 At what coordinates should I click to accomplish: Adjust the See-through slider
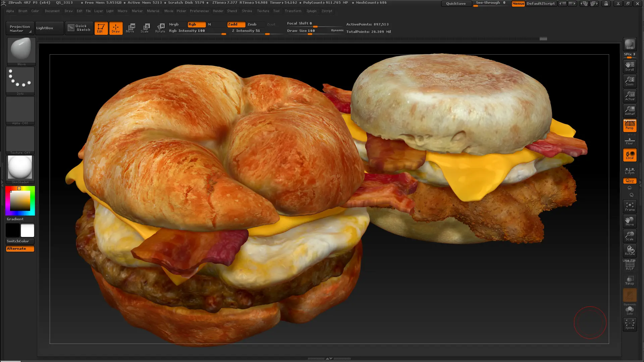[x=491, y=4]
